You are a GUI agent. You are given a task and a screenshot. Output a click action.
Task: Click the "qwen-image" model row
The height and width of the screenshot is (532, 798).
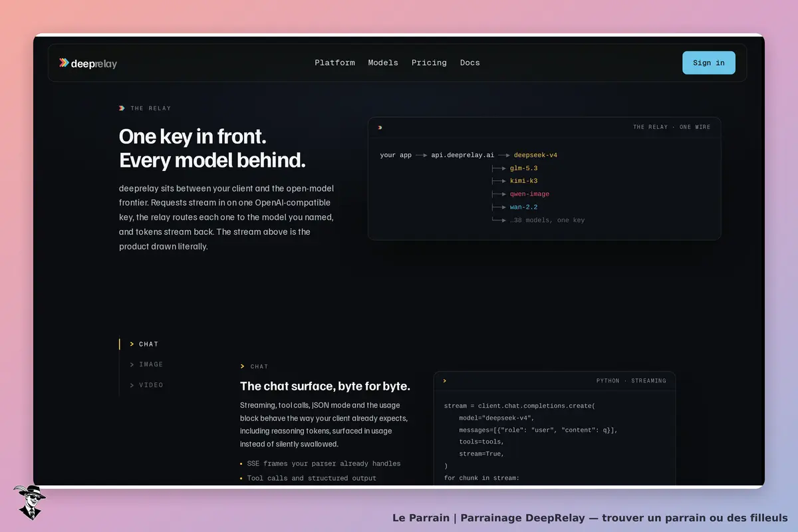click(529, 194)
